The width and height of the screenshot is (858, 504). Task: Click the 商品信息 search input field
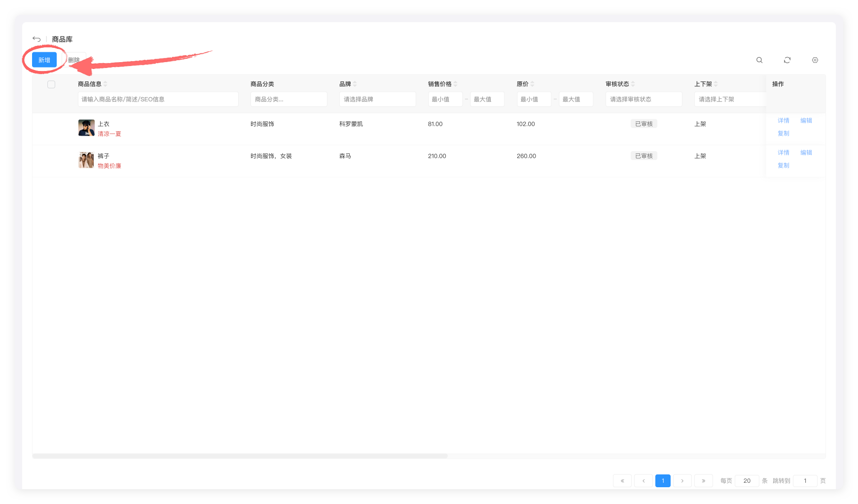pyautogui.click(x=158, y=99)
